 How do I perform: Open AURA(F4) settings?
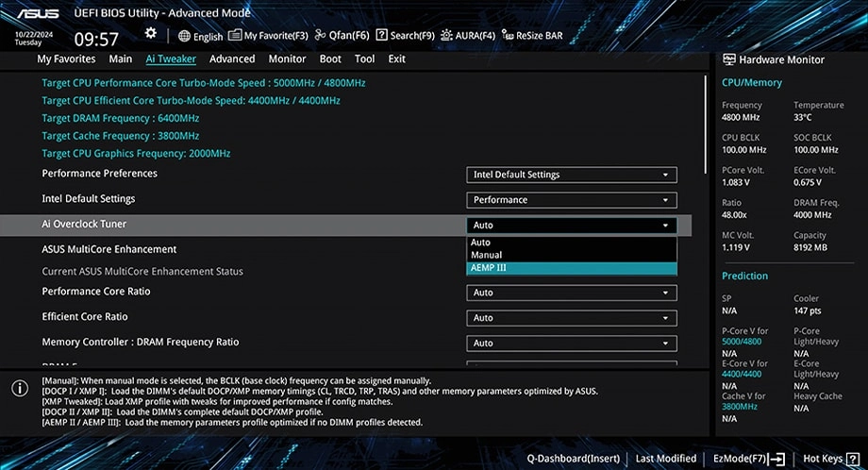pyautogui.click(x=468, y=36)
